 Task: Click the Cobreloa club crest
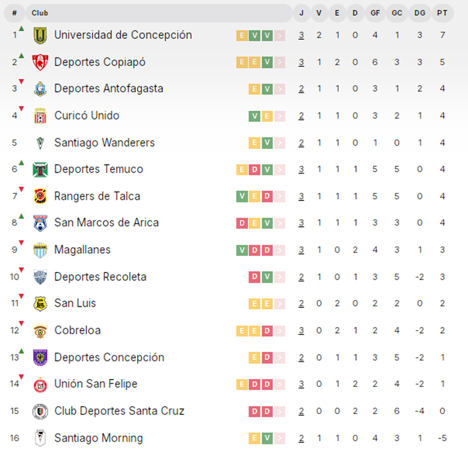pyautogui.click(x=40, y=330)
